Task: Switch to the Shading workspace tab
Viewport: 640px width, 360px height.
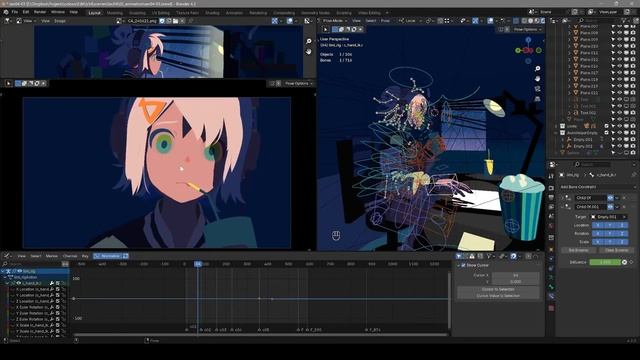Action: click(212, 13)
